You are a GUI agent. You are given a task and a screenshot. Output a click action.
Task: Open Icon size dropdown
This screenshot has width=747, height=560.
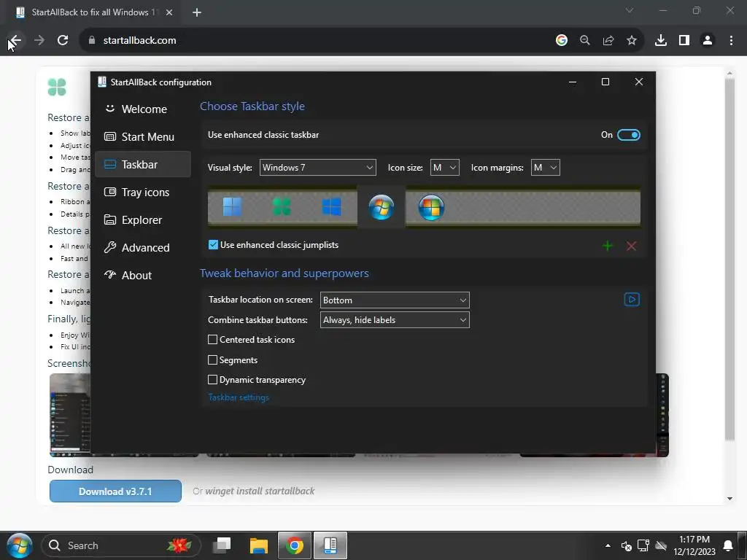(444, 168)
